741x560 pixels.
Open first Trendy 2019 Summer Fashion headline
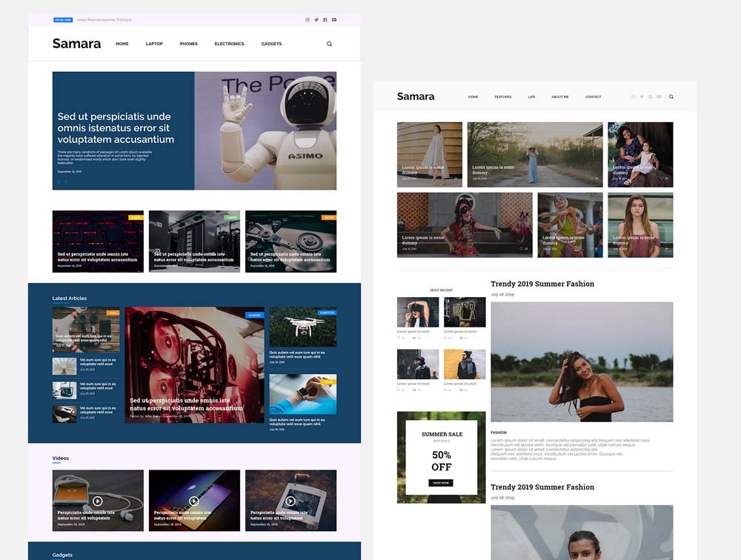[x=542, y=284]
